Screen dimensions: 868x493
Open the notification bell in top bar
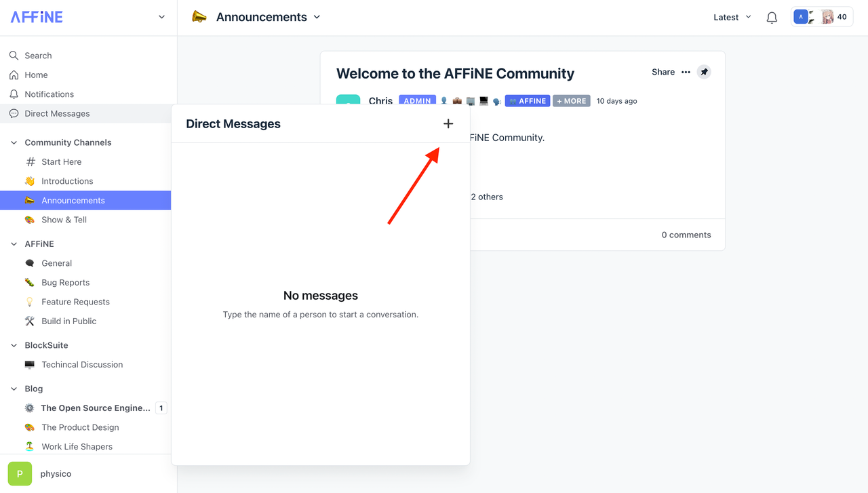click(772, 18)
